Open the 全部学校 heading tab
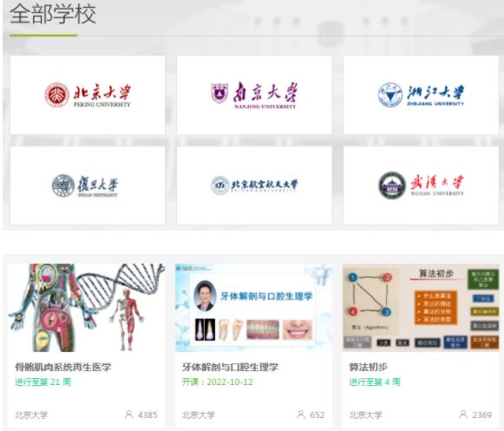 tap(53, 15)
